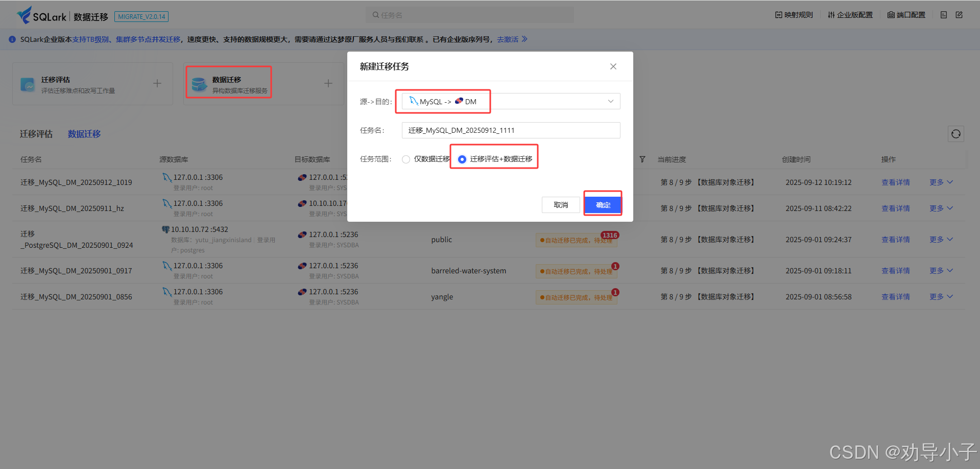Focus the top 任务名 search box
The image size is (980, 469).
pyautogui.click(x=470, y=15)
